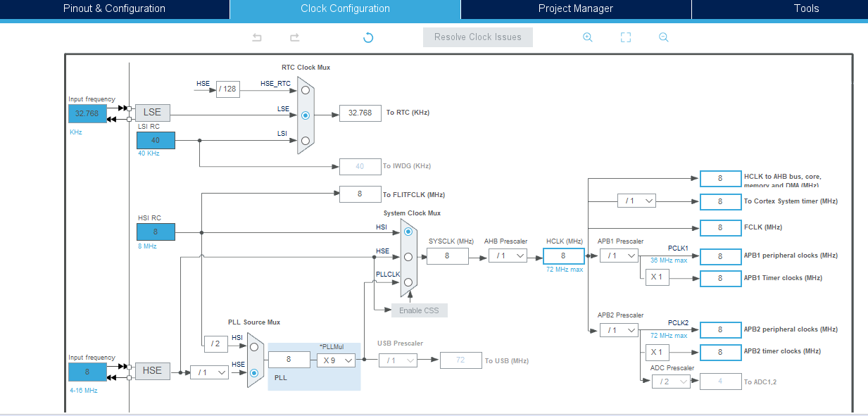Click the To ADC1,2 value box
The width and height of the screenshot is (868, 416).
[721, 382]
